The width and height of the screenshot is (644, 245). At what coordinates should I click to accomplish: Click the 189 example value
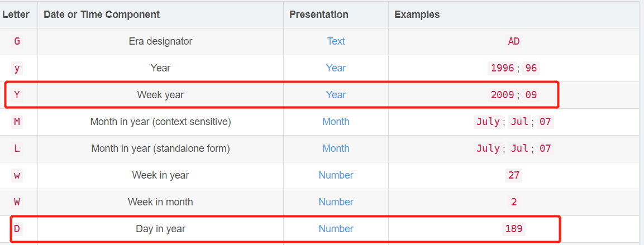(513, 229)
